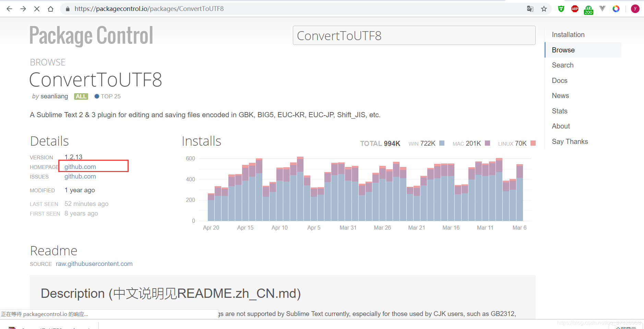The image size is (644, 329).
Task: Go to Installation in sidebar
Action: (x=568, y=35)
